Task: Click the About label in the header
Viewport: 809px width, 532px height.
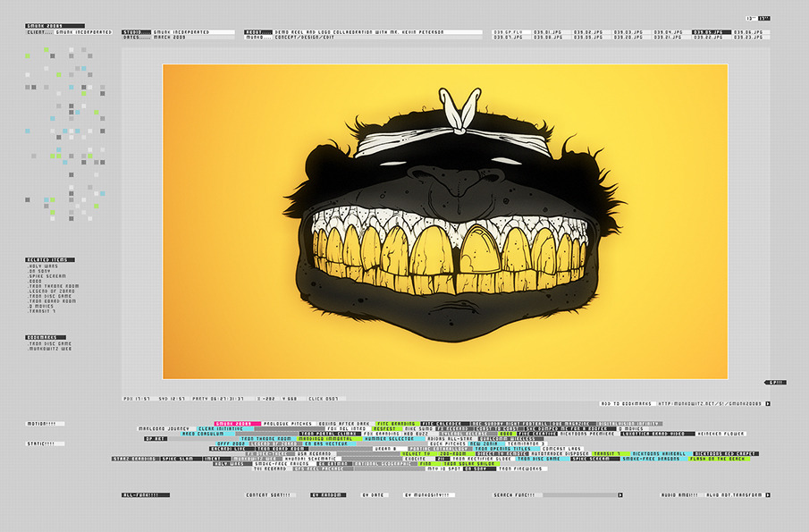Action: (258, 32)
